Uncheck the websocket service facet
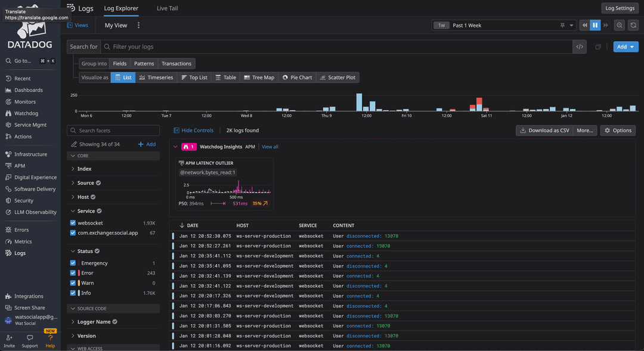This screenshot has height=351, width=644. tap(73, 223)
